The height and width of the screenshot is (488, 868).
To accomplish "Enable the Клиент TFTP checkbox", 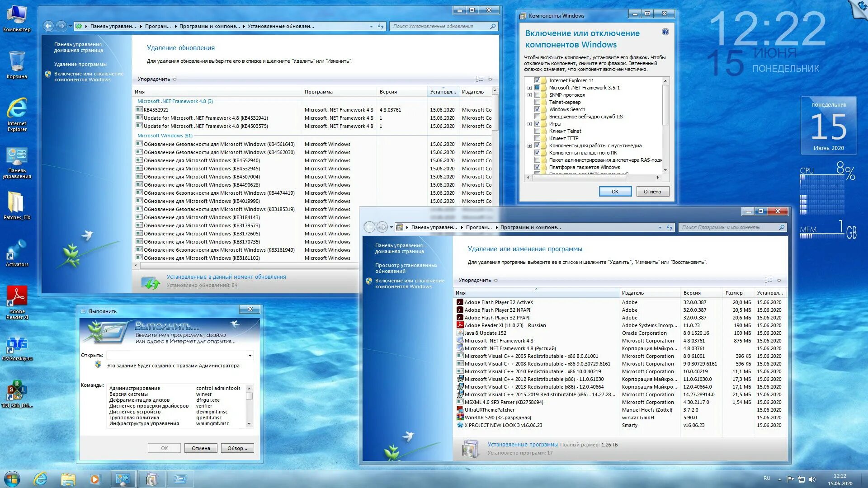I will click(537, 138).
